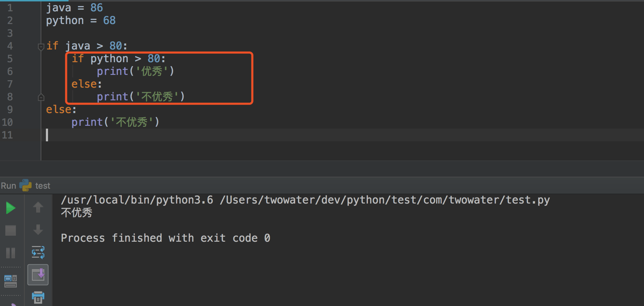This screenshot has width=644, height=306.
Task: Click the Run tool window label
Action: pyautogui.click(x=8, y=186)
